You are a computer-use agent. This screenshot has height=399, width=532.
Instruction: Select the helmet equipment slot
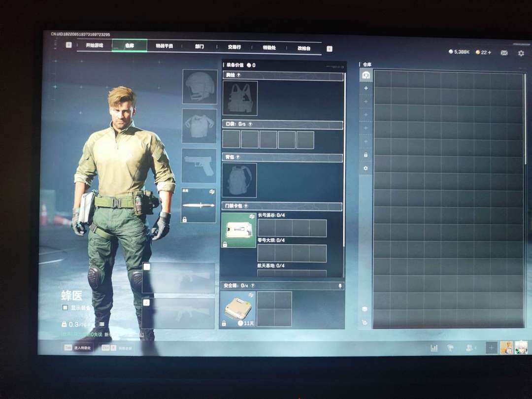pos(199,87)
